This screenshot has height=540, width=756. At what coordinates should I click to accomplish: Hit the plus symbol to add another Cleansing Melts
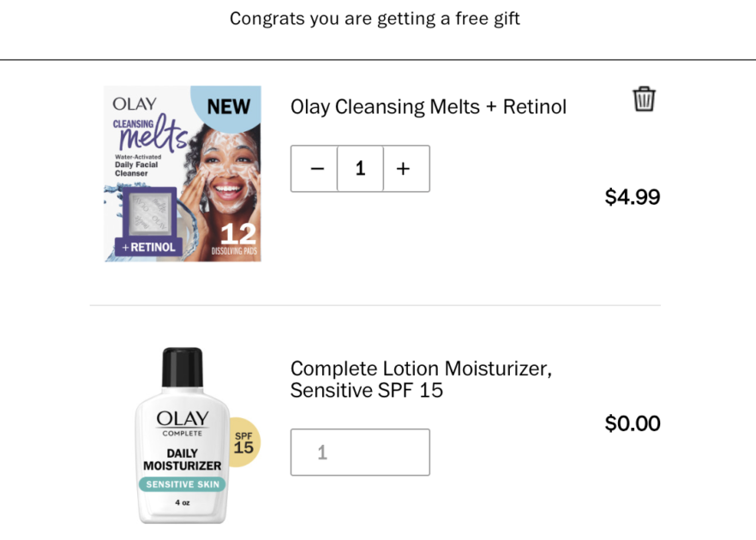click(405, 168)
